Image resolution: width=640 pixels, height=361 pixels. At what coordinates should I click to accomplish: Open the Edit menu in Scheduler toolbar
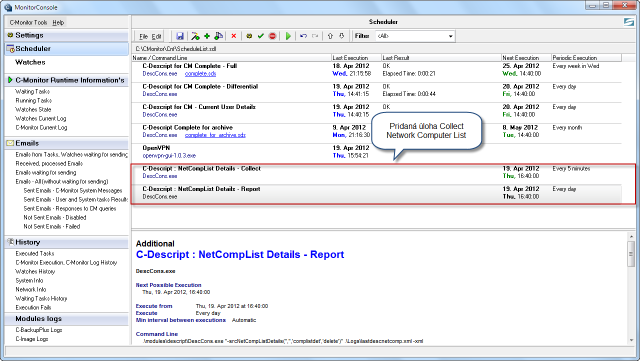click(x=156, y=36)
